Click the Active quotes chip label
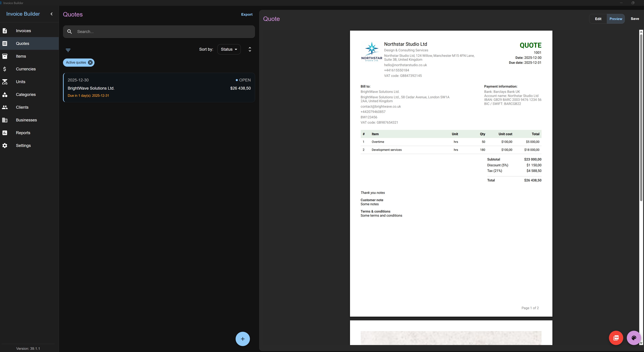644x352 pixels. tap(76, 62)
